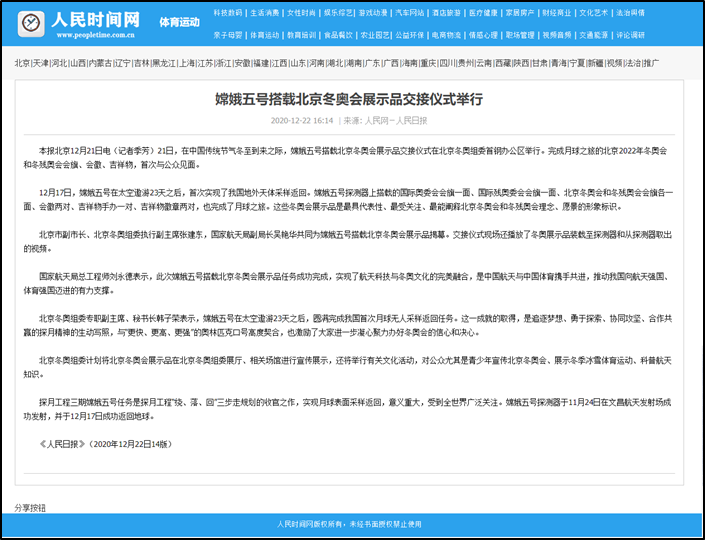Image resolution: width=705 pixels, height=540 pixels.
Task: Visit the 视频音频 channel
Action: click(557, 35)
